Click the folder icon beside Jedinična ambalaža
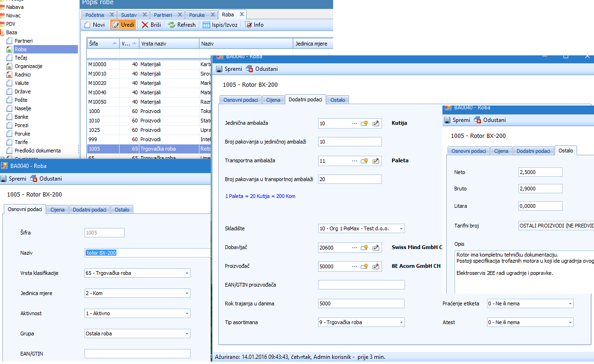This screenshot has width=594, height=364. point(365,123)
